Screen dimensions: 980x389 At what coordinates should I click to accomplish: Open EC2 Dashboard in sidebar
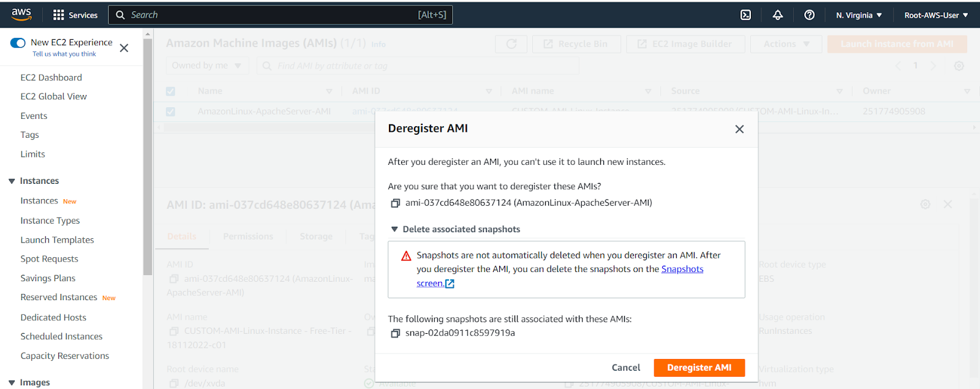51,78
